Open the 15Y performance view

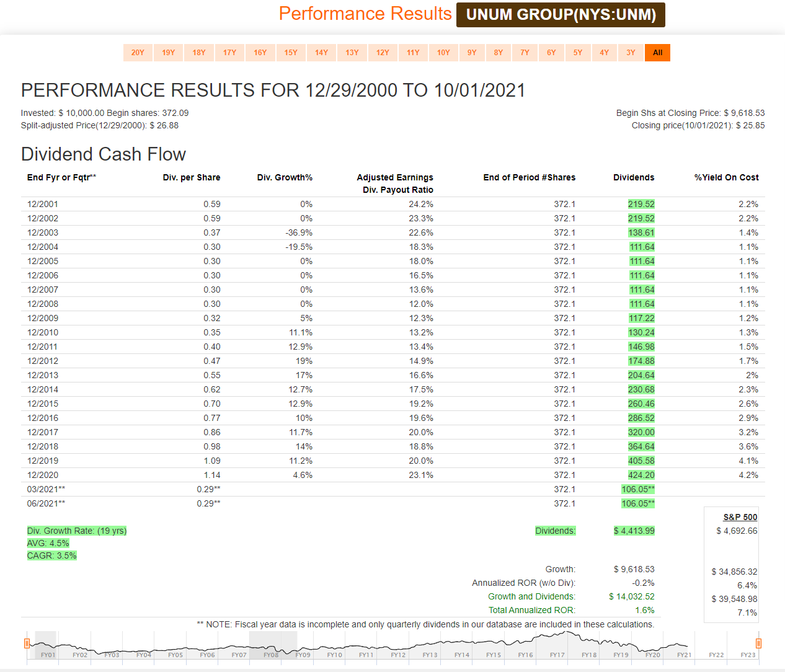291,53
